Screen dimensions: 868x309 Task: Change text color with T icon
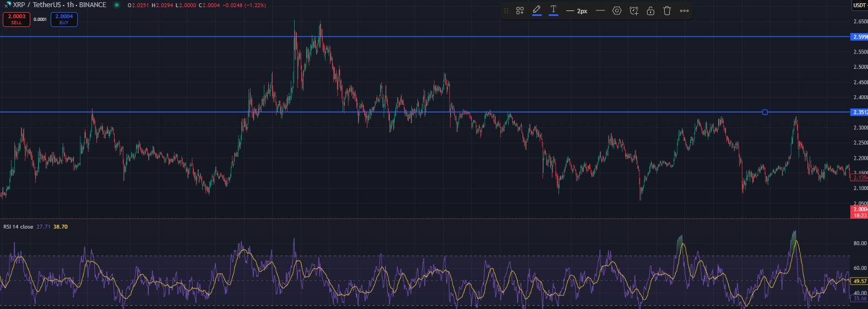554,10
